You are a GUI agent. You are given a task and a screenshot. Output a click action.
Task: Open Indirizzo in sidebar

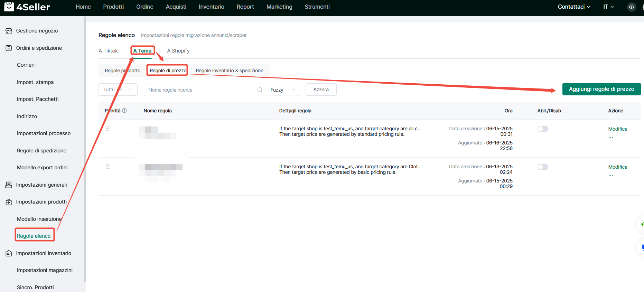click(x=27, y=116)
